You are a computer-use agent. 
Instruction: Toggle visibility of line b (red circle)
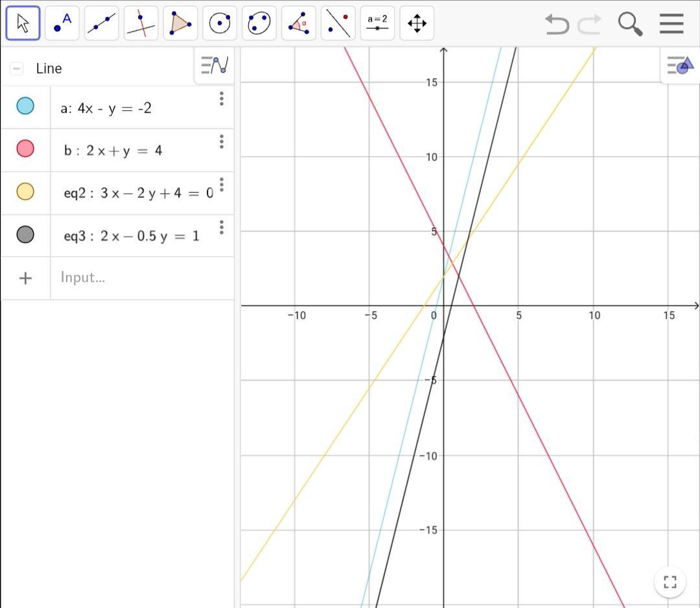pos(25,148)
